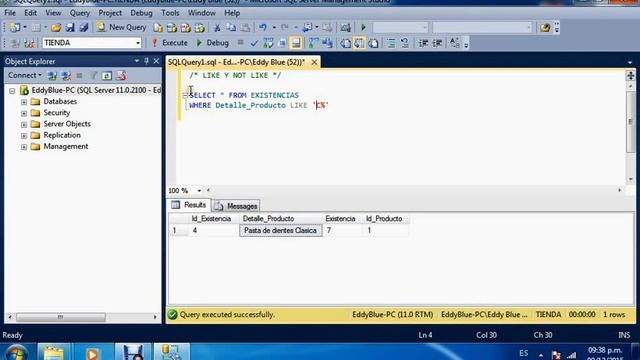Screen dimensions: 640x360
Task: Open the View menu
Action: [x=53, y=13]
